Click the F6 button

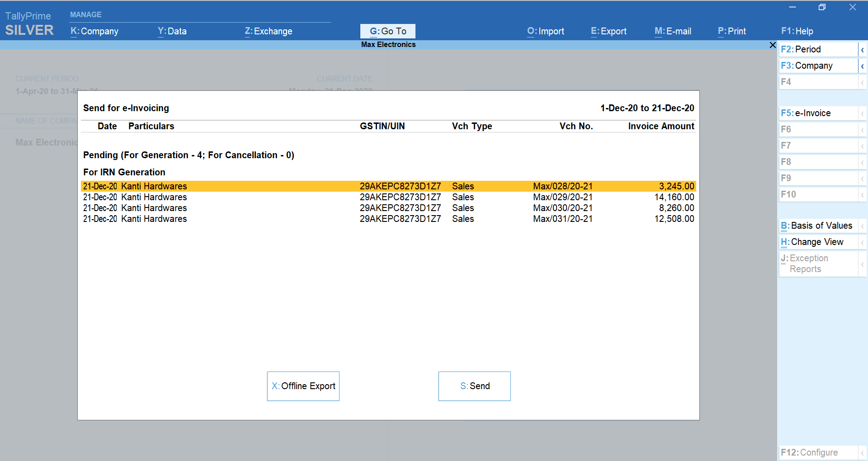[x=818, y=130]
